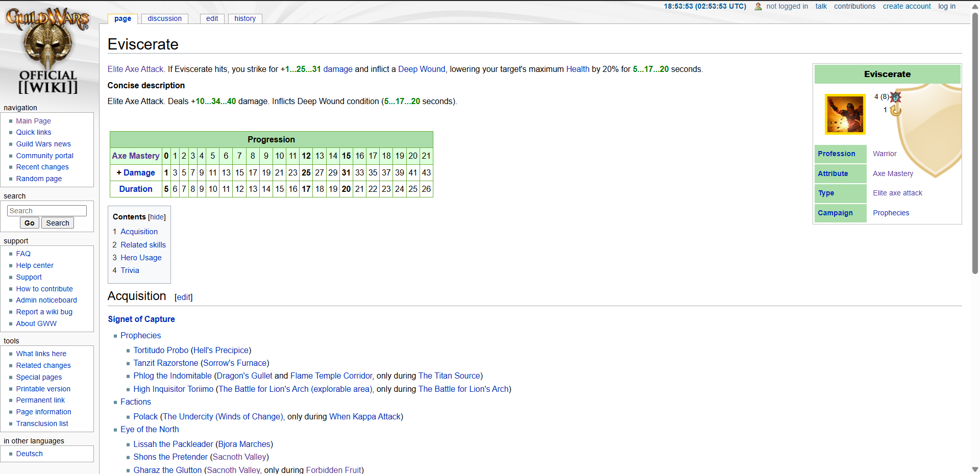This screenshot has height=474, width=980.
Task: Open the Deep Wound link
Action: [x=422, y=69]
